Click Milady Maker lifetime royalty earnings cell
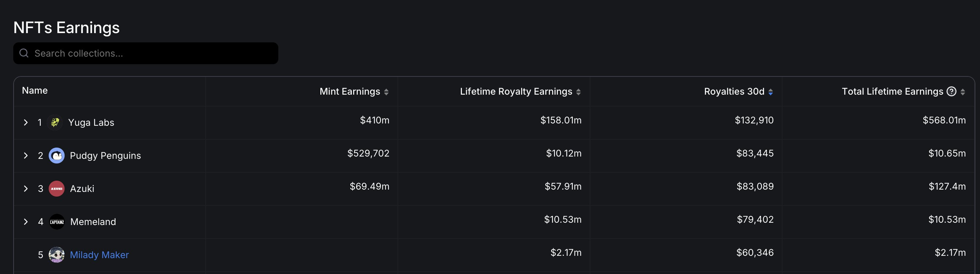Viewport: 980px width, 274px height. [x=566, y=252]
